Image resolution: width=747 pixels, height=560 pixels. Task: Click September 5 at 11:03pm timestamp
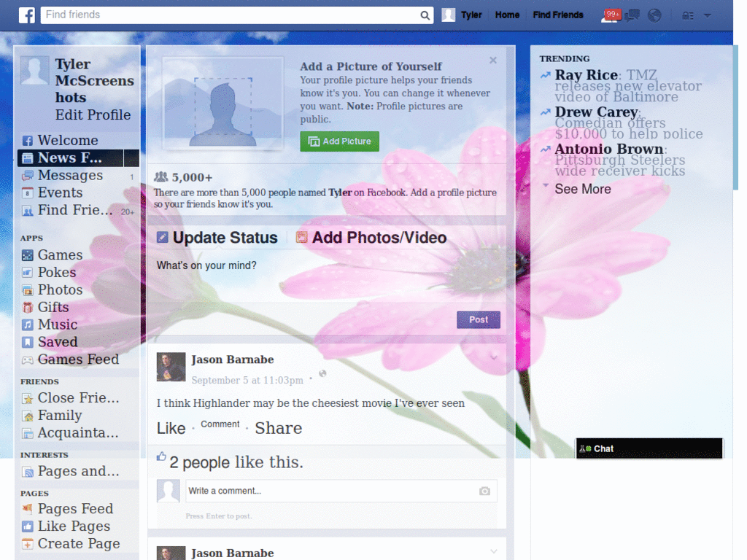click(247, 380)
